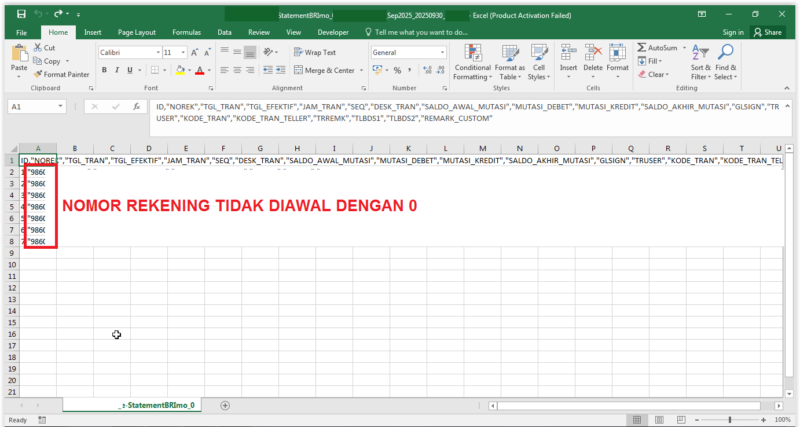Click the Sign in link
The height and width of the screenshot is (427, 800).
pos(732,32)
